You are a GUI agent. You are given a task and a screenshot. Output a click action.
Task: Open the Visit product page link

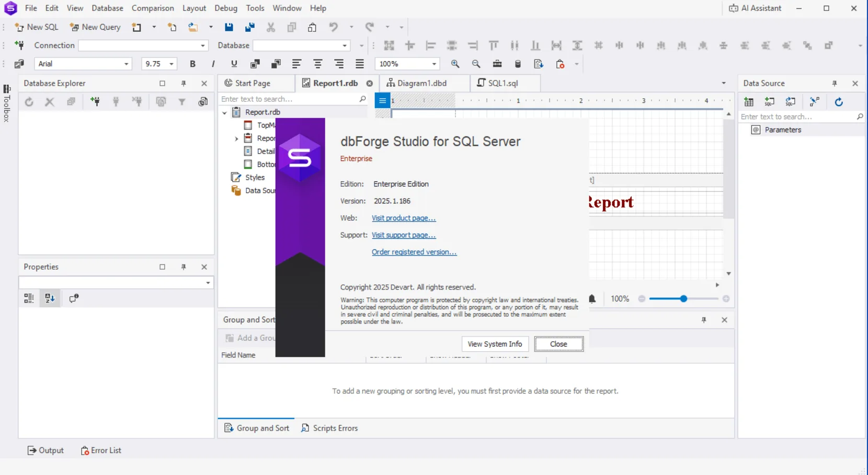click(x=404, y=218)
